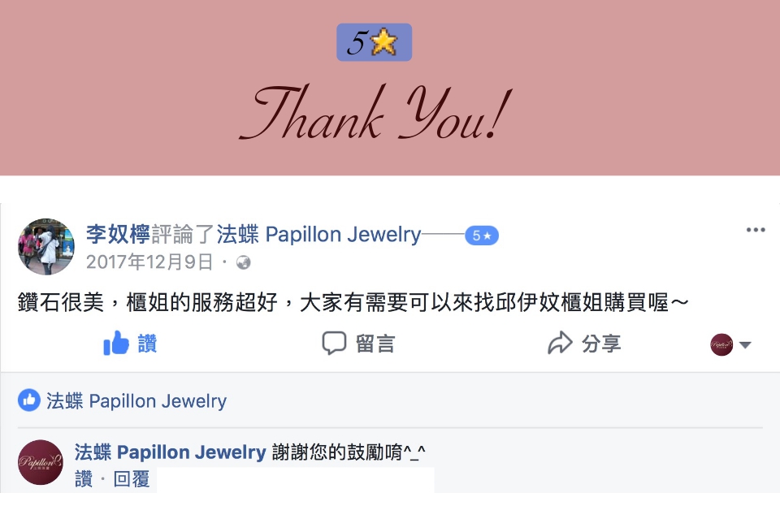Click 法蝶 Papillon Jewelry name in likes row

(136, 400)
